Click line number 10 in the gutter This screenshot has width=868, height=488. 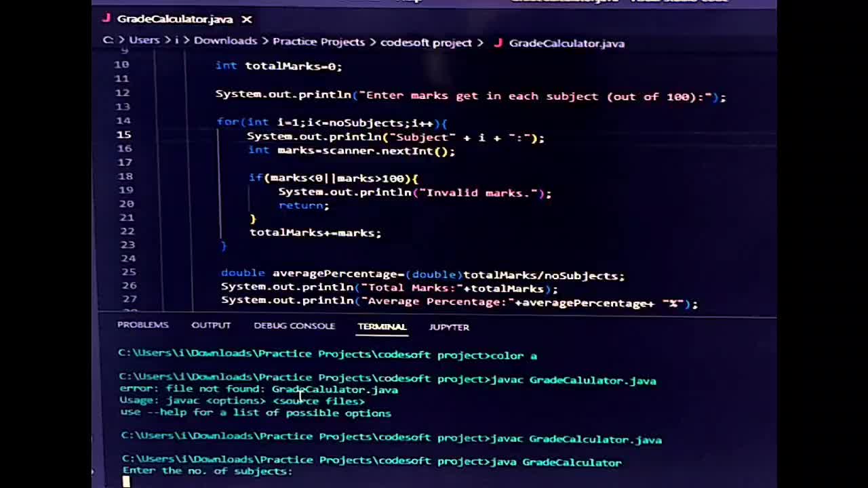pos(121,64)
